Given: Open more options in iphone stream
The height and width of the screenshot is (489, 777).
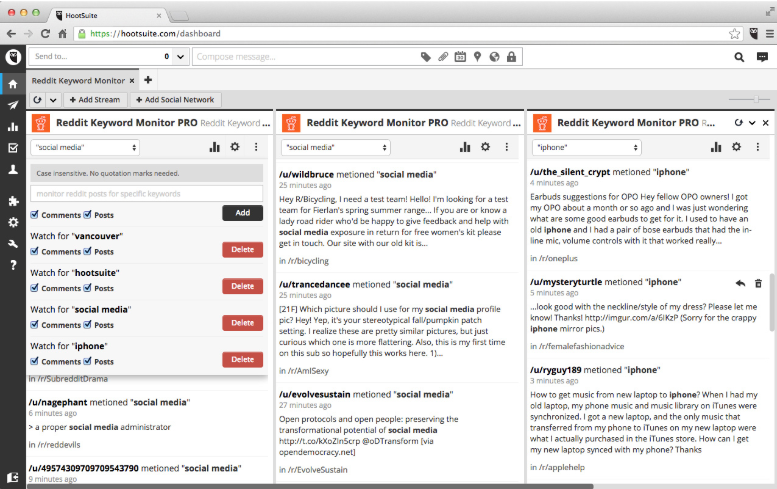Looking at the screenshot, I should (758, 147).
